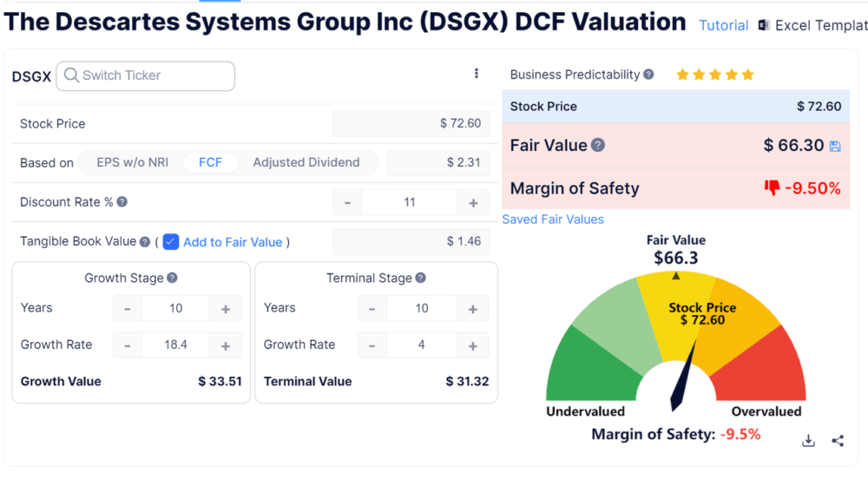
Task: Decrease Terminal Stage Years
Action: [x=372, y=309]
